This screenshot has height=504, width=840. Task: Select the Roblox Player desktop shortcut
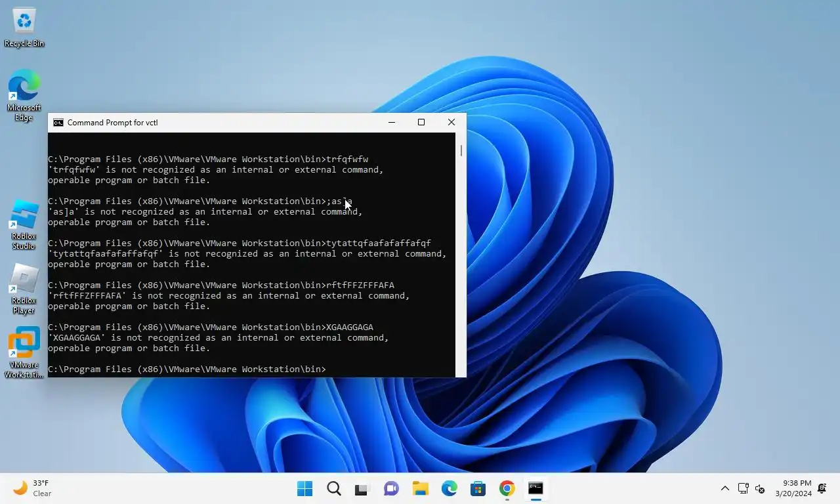(24, 289)
